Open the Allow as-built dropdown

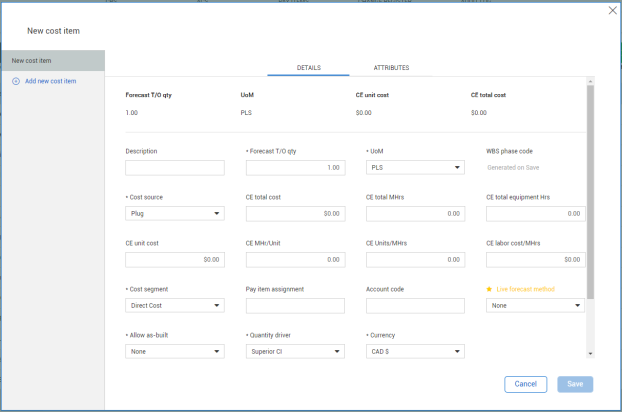pyautogui.click(x=174, y=352)
